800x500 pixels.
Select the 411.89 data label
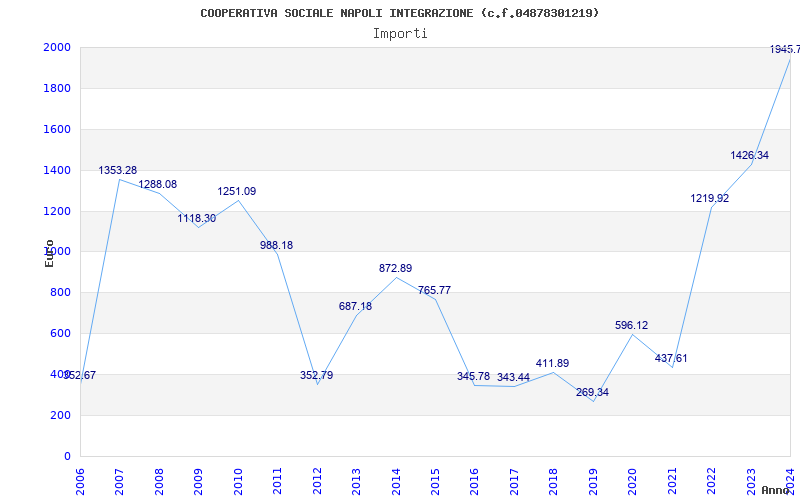553,364
